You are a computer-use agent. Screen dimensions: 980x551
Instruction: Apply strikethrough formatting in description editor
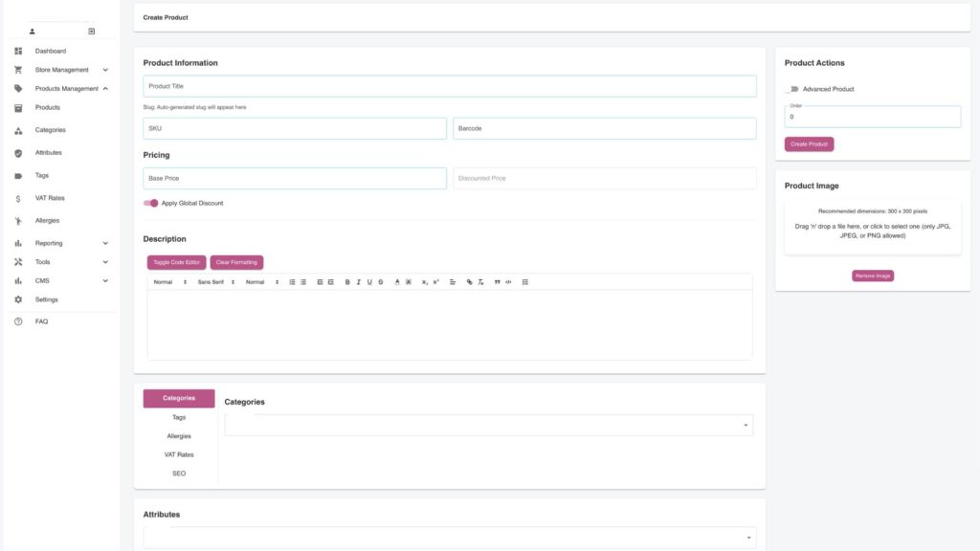(x=379, y=281)
